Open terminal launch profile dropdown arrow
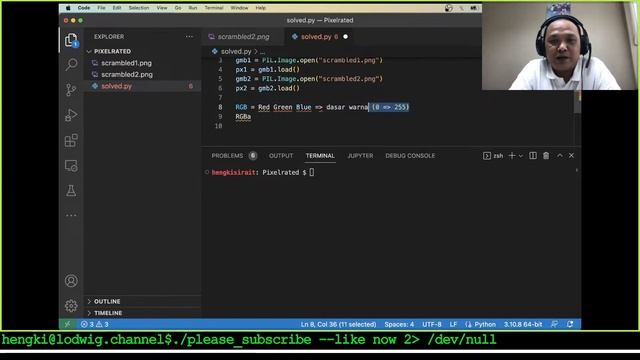 point(521,156)
